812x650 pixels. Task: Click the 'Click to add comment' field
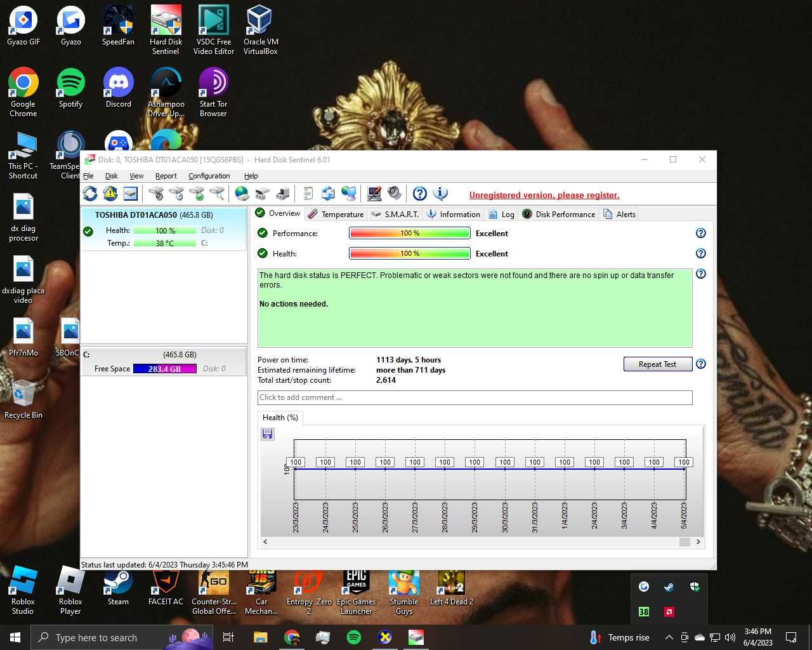tap(475, 397)
